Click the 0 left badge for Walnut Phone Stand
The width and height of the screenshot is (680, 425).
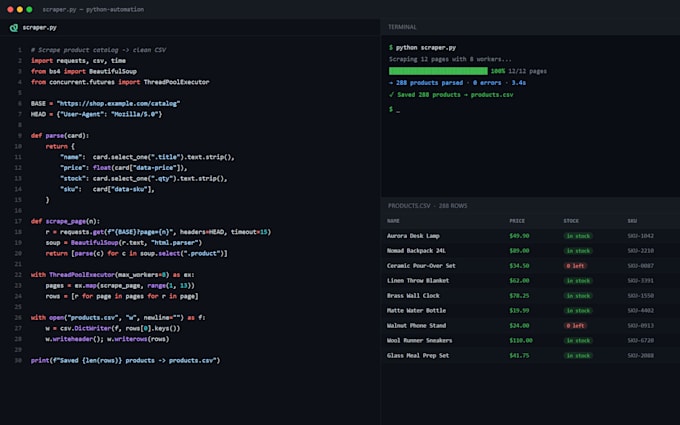click(575, 326)
